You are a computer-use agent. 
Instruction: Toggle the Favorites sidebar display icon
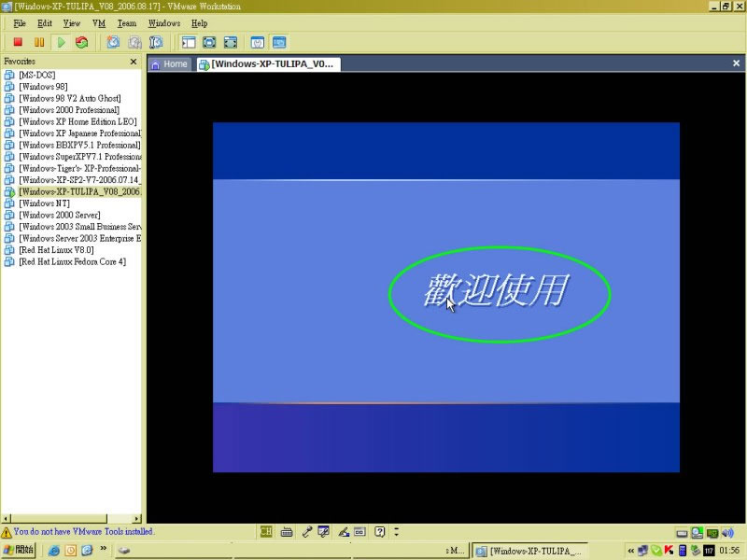click(189, 42)
